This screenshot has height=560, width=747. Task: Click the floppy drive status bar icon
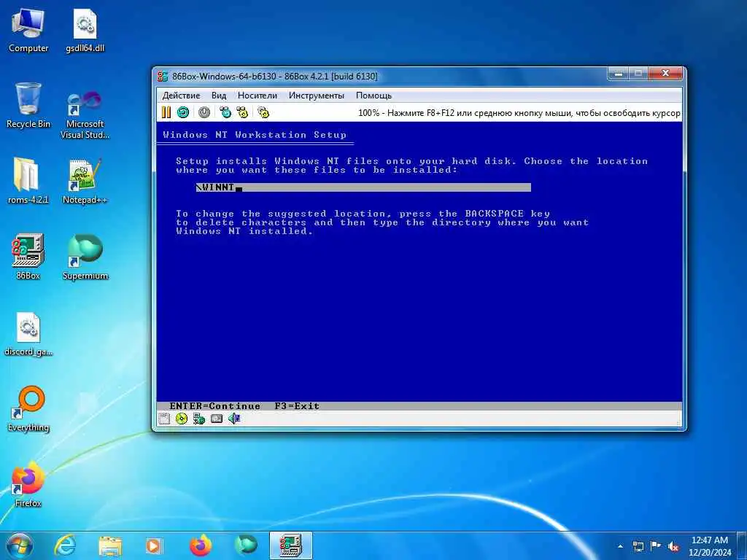coord(164,419)
